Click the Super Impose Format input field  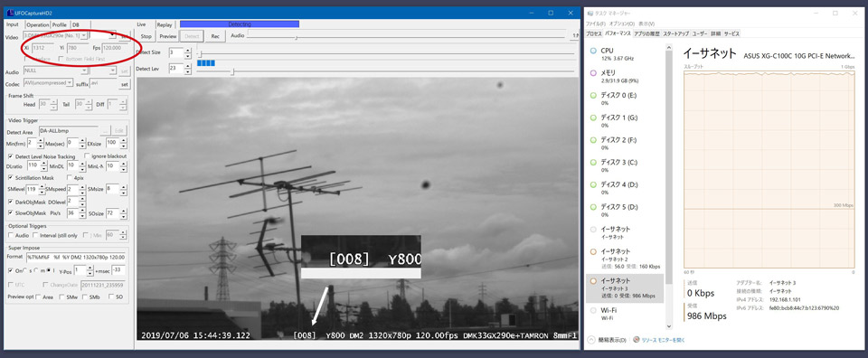(76, 257)
